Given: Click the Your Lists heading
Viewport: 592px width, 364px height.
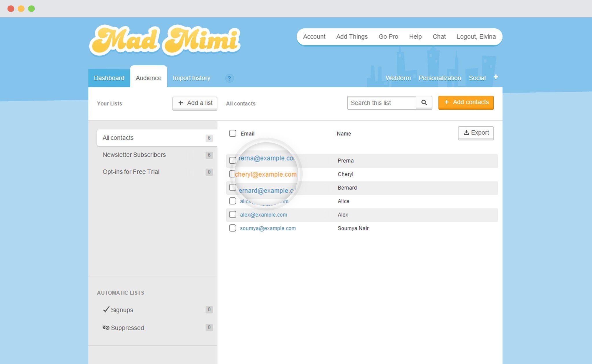Looking at the screenshot, I should [109, 104].
